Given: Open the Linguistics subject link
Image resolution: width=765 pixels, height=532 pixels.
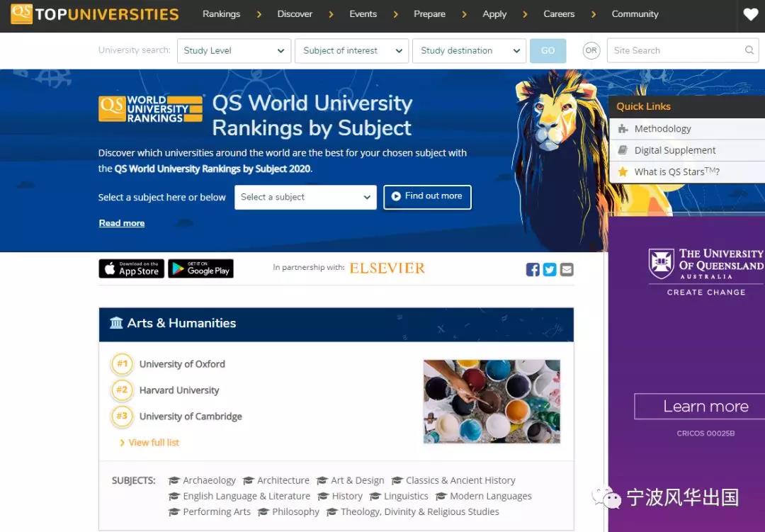Looking at the screenshot, I should coord(406,496).
